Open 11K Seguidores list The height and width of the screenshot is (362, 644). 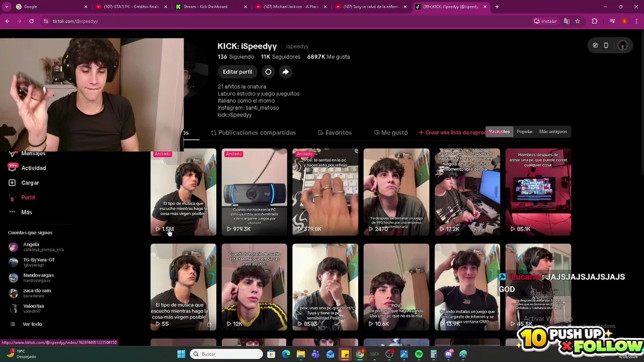tap(280, 57)
